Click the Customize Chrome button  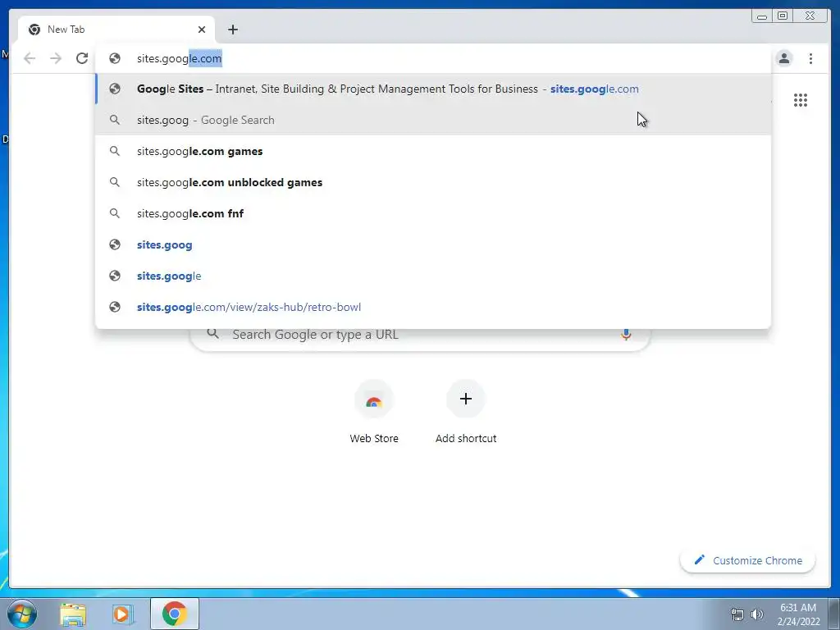coord(748,560)
